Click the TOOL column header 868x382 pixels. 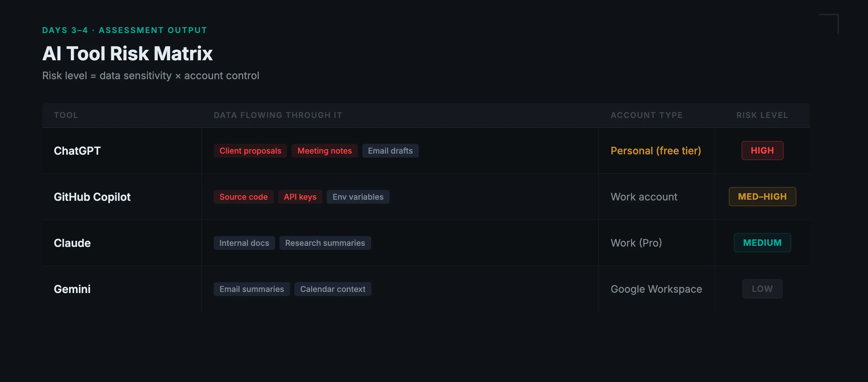[x=66, y=115]
